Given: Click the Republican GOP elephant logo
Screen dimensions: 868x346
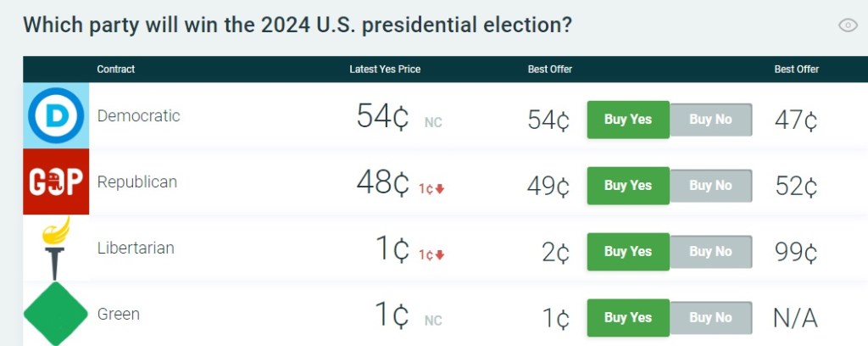Looking at the screenshot, I should coord(56,181).
